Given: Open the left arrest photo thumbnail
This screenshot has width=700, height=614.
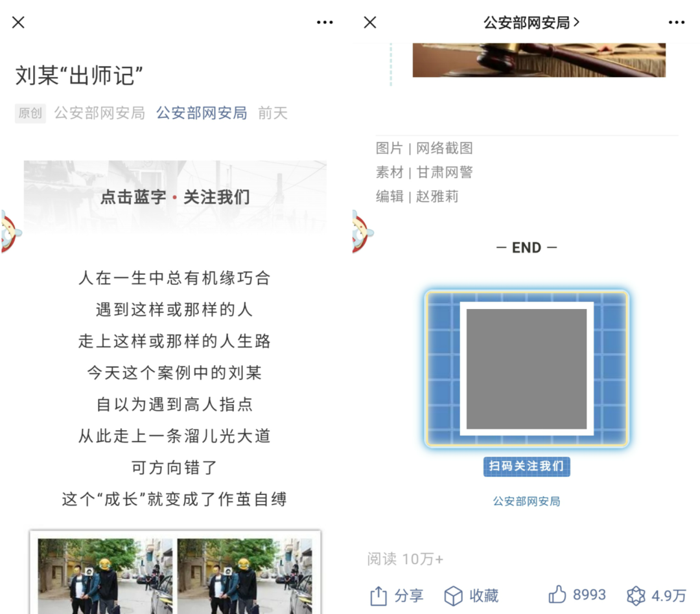Looking at the screenshot, I should click(106, 576).
